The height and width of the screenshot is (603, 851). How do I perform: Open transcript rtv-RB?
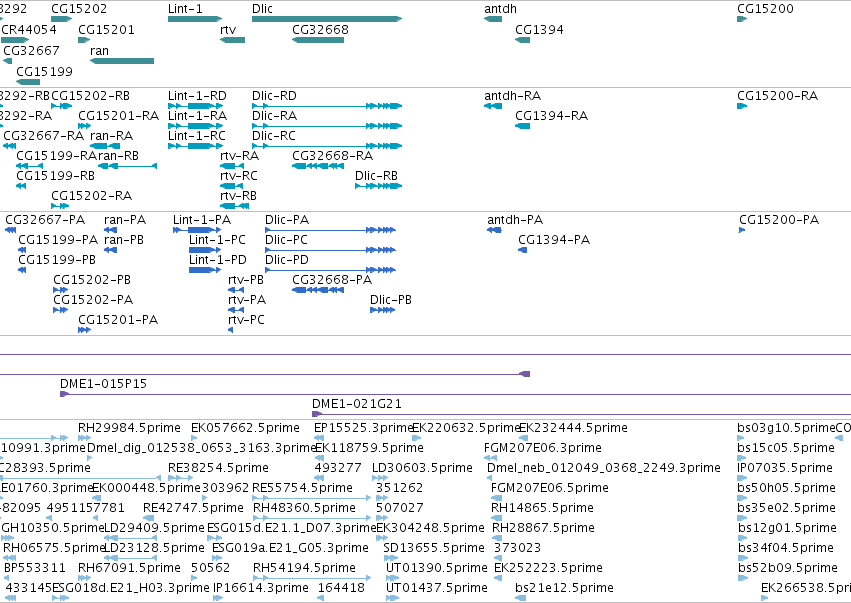(238, 196)
